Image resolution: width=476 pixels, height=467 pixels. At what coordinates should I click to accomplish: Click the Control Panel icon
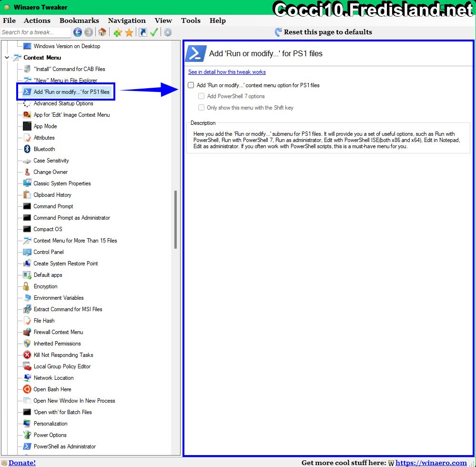[x=27, y=252]
